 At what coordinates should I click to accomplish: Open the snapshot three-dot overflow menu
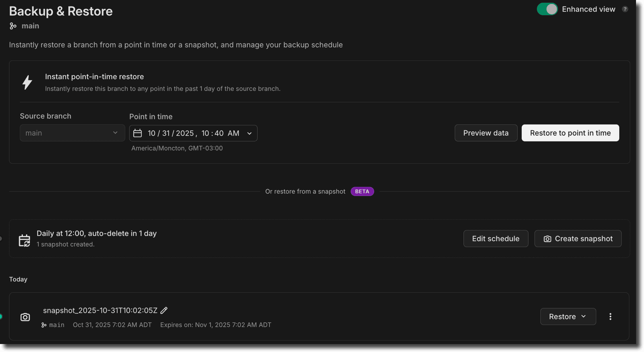click(x=610, y=316)
